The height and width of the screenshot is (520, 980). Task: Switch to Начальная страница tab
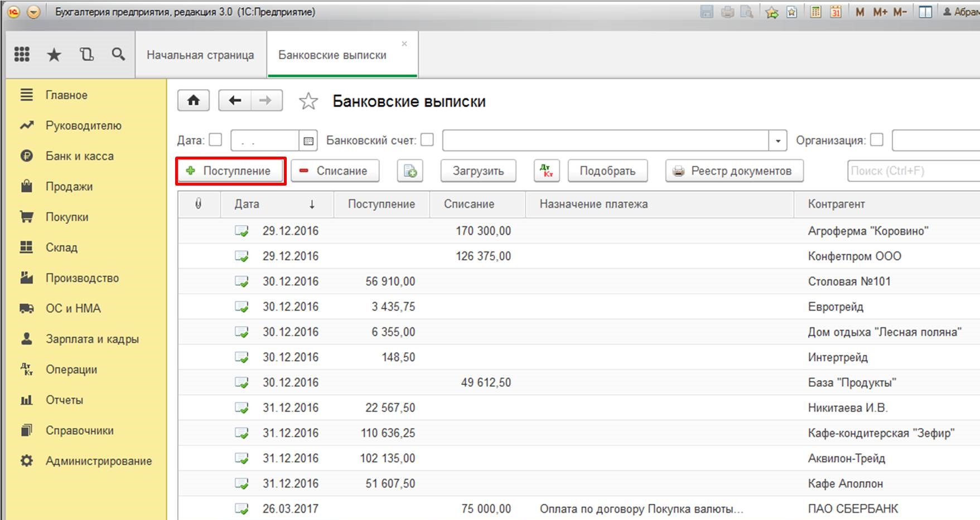[x=200, y=55]
